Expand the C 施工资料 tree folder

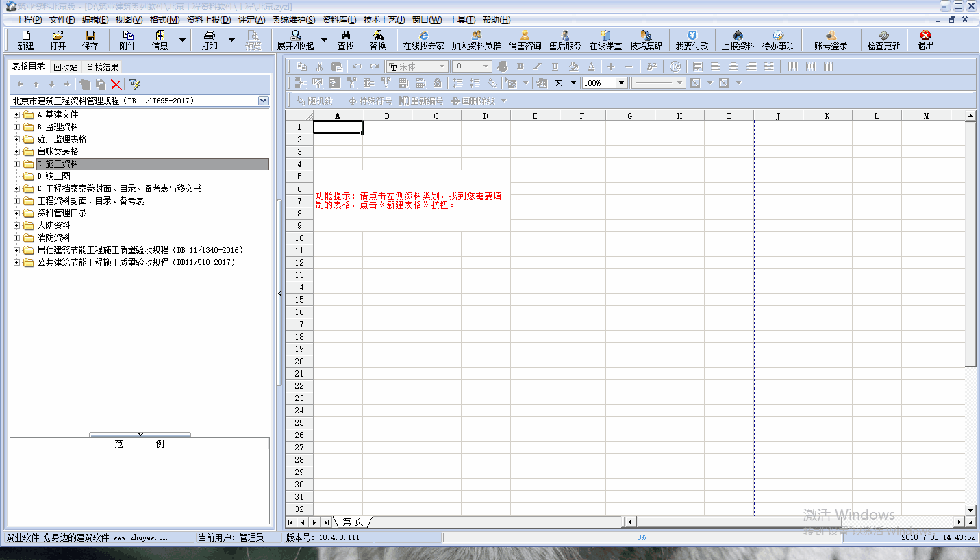pos(17,164)
